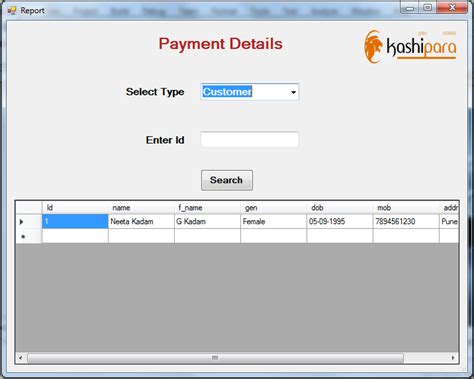Select the row header with the arrow indicator

29,222
